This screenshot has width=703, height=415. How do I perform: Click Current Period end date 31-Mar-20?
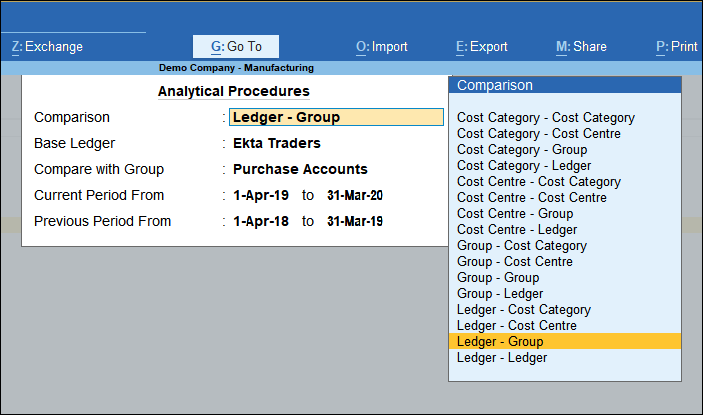[x=354, y=195]
